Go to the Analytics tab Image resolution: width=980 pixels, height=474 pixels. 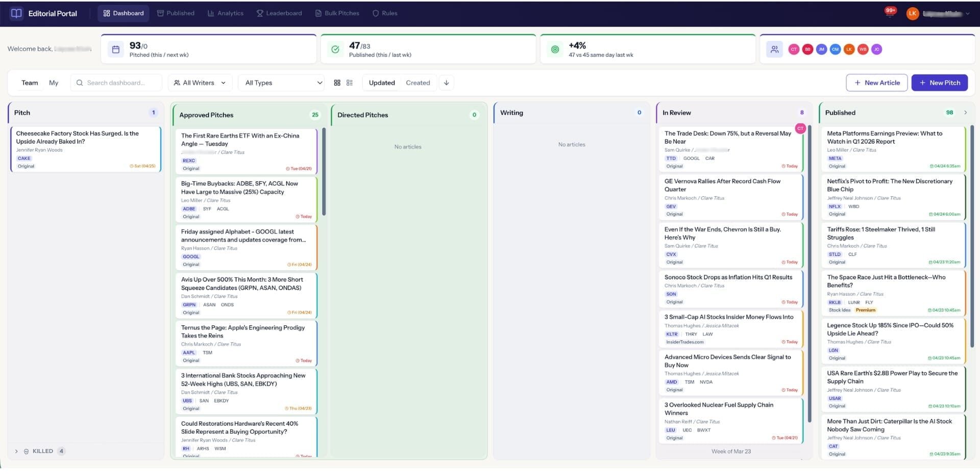pyautogui.click(x=225, y=13)
